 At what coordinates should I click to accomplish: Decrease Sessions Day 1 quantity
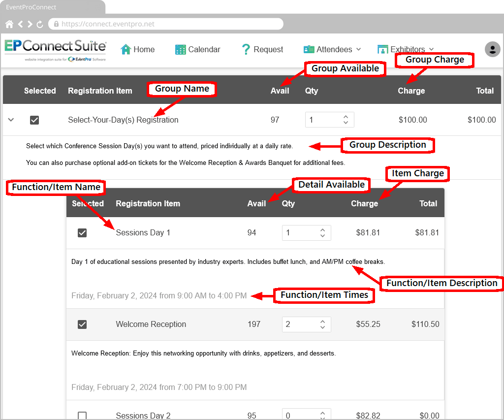(322, 235)
